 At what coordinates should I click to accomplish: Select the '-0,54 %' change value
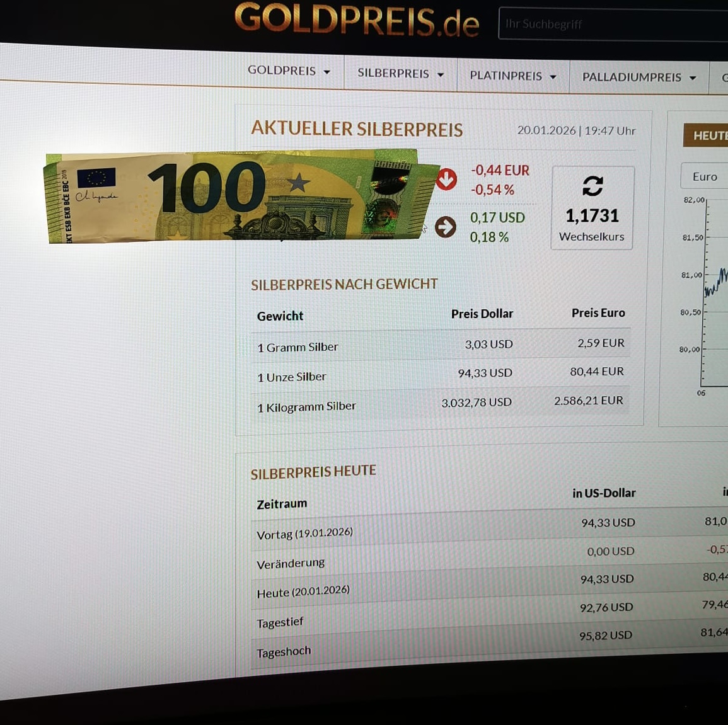pos(493,190)
